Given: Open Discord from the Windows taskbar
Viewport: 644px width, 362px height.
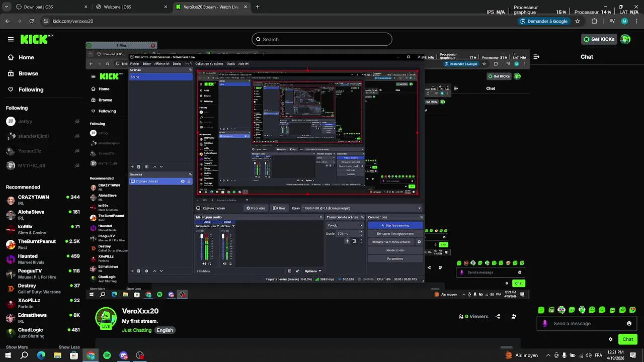Looking at the screenshot, I should (x=124, y=355).
